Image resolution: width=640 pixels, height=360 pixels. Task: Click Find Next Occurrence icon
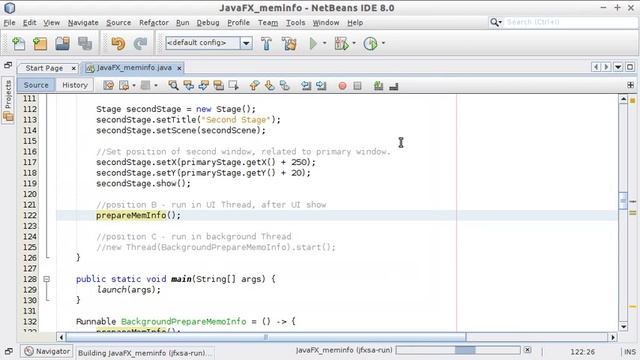point(203,85)
